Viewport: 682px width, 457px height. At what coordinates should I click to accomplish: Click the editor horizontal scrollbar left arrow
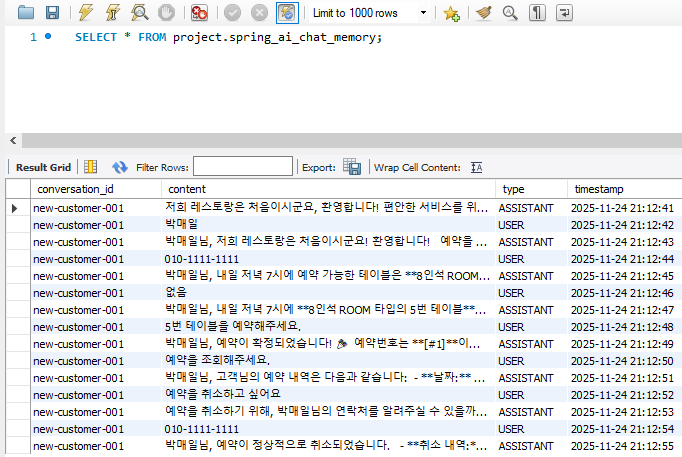pyautogui.click(x=13, y=140)
